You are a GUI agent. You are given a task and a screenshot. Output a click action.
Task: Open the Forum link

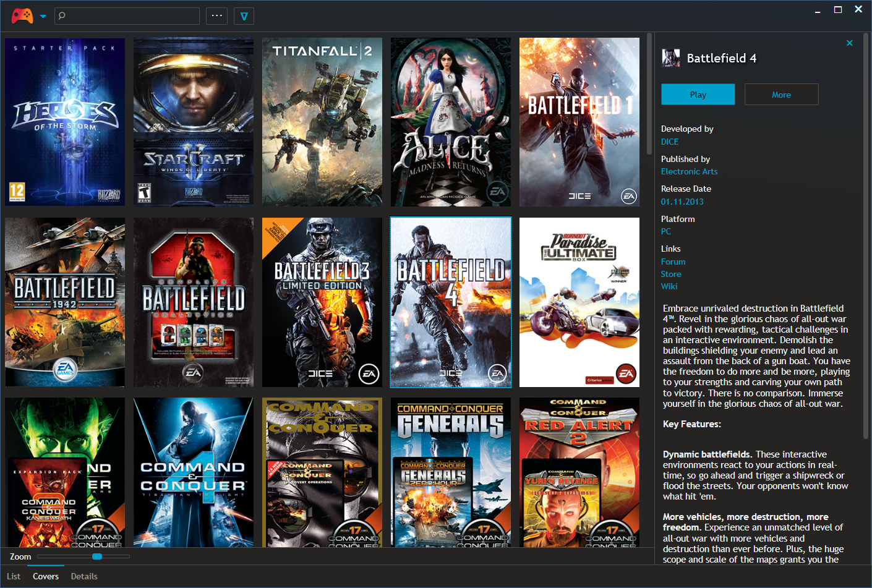673,262
